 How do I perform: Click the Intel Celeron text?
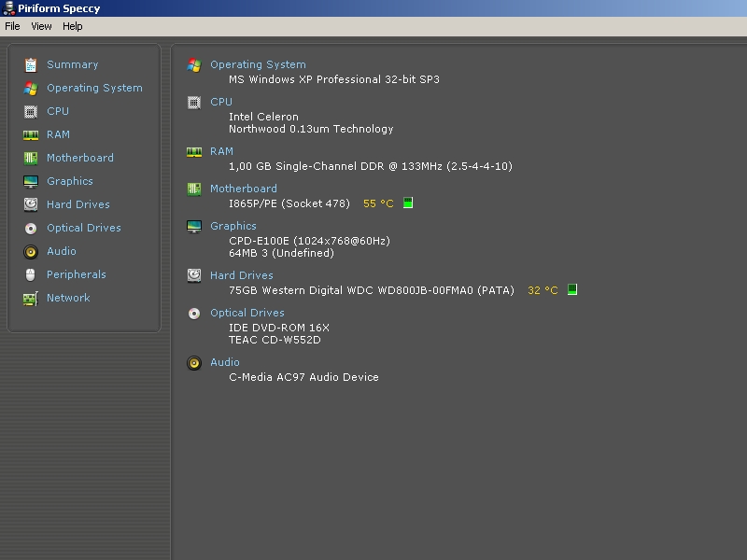click(263, 117)
